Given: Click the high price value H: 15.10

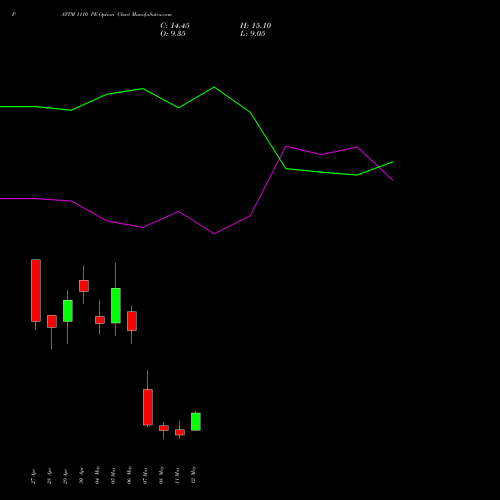Looking at the screenshot, I should click(x=255, y=26).
